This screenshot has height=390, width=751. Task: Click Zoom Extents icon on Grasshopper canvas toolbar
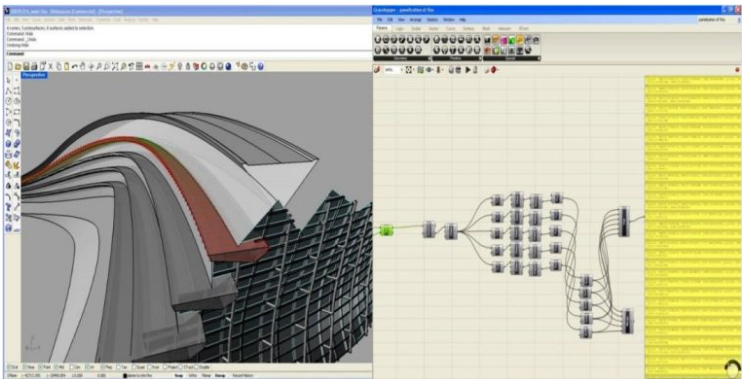409,70
